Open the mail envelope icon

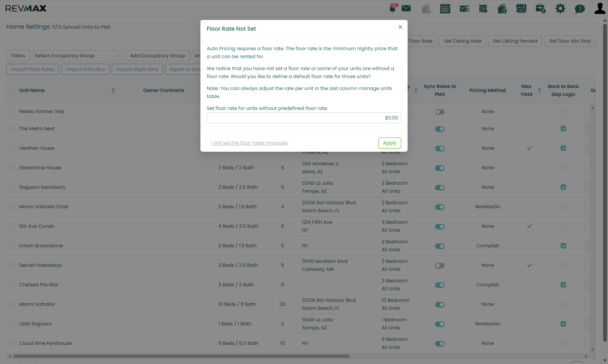[406, 8]
